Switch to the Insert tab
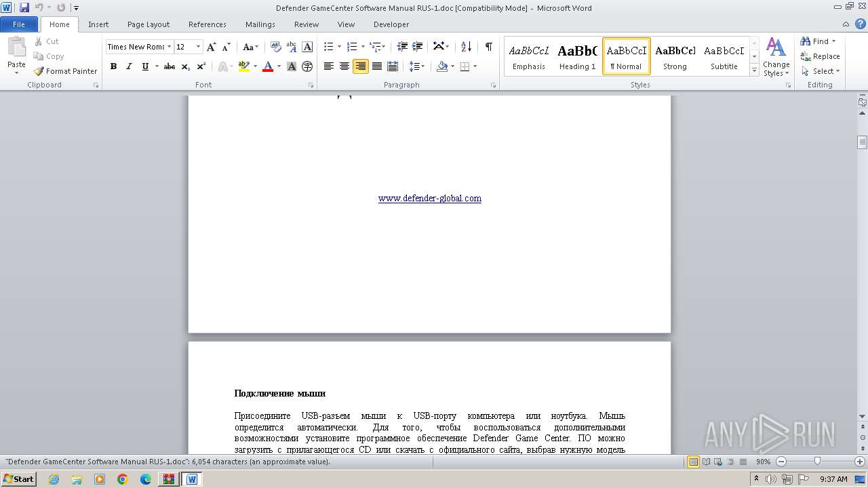 click(98, 24)
